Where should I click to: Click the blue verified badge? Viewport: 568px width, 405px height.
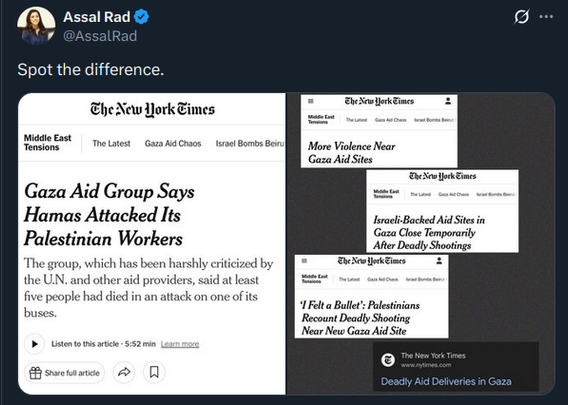tap(141, 17)
